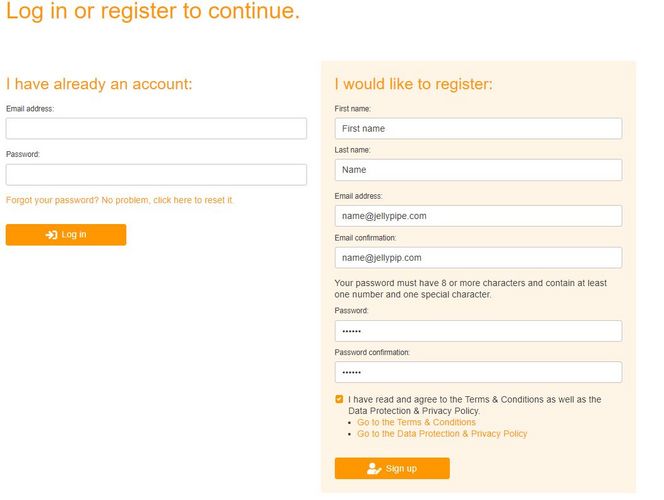Focus the login Email address field
This screenshot has width=664, height=500.
pos(156,128)
